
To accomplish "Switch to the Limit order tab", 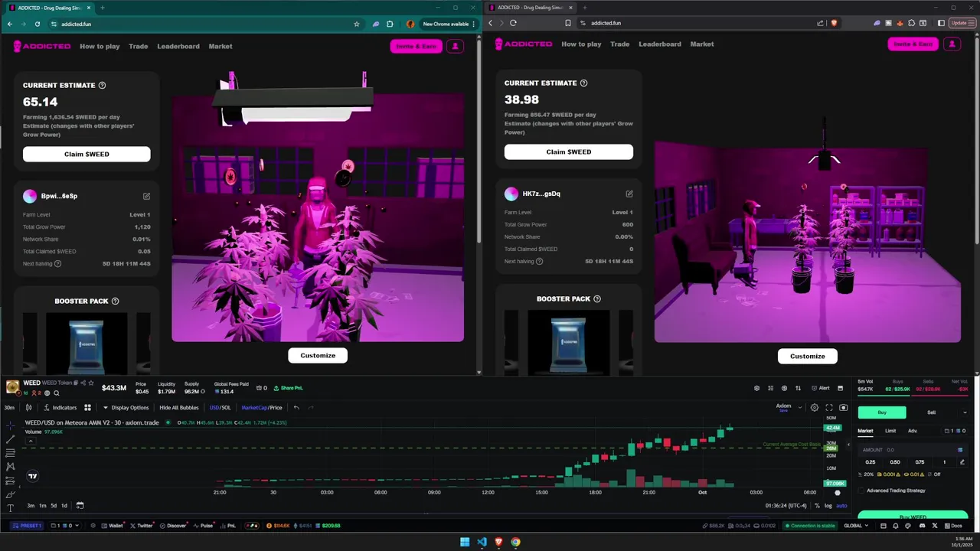I will click(890, 431).
